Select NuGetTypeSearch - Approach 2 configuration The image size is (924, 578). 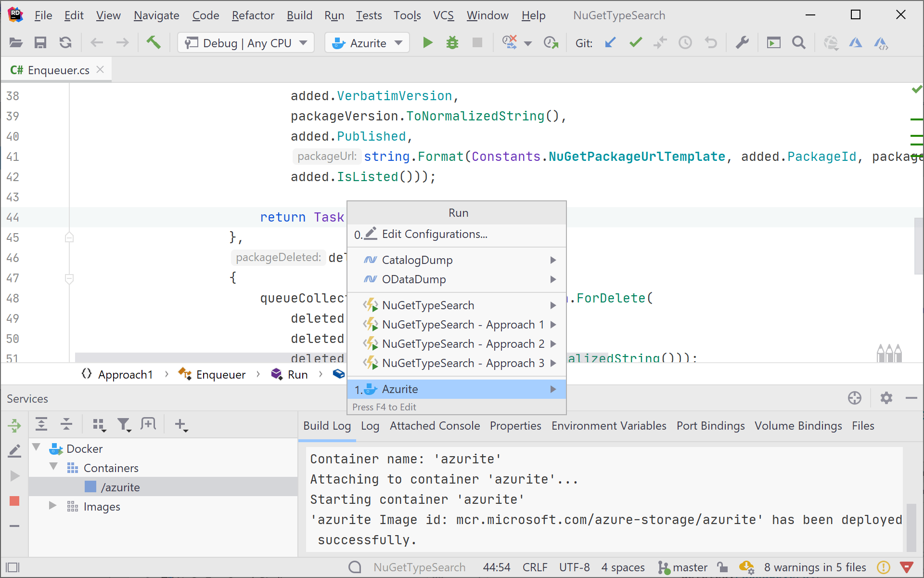point(456,344)
